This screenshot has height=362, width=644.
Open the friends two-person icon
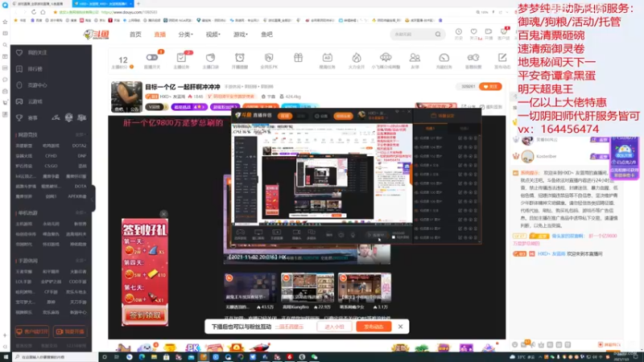pyautogui.click(x=415, y=57)
